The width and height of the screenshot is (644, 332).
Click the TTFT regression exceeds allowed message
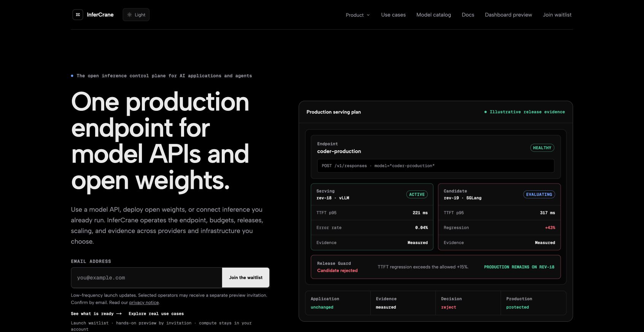click(423, 267)
